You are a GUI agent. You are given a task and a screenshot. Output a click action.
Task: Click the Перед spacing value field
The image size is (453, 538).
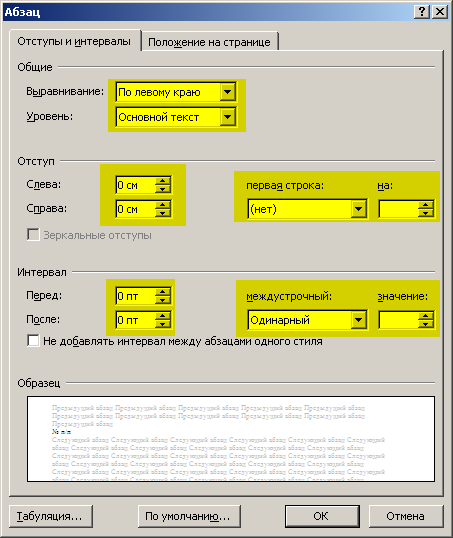click(136, 296)
